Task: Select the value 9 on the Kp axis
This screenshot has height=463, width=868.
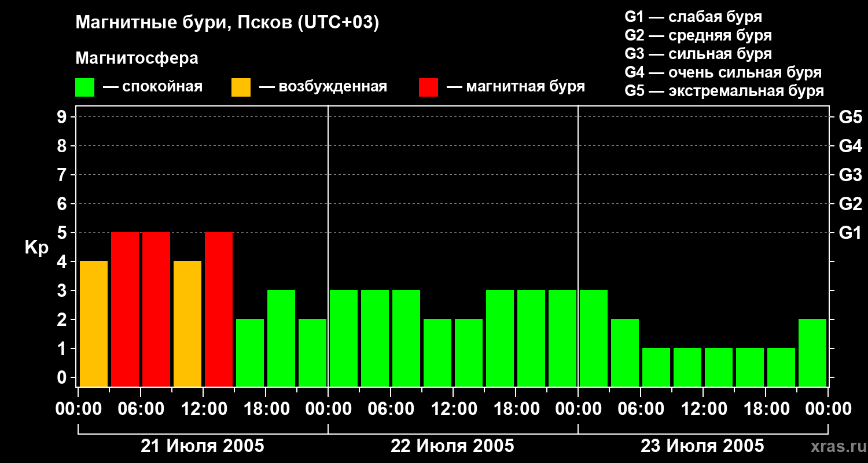Action: (x=63, y=117)
